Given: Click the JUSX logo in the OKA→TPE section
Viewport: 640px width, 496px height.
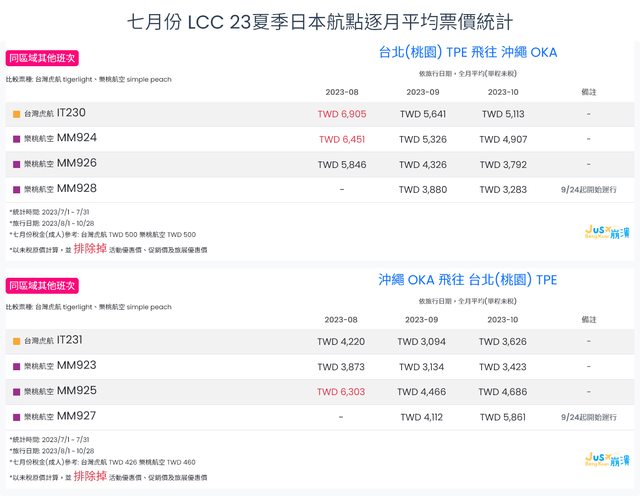Looking at the screenshot, I should (x=607, y=459).
